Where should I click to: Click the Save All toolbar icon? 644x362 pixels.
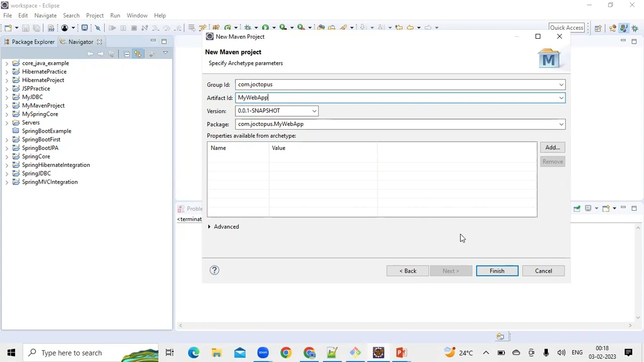point(36,28)
